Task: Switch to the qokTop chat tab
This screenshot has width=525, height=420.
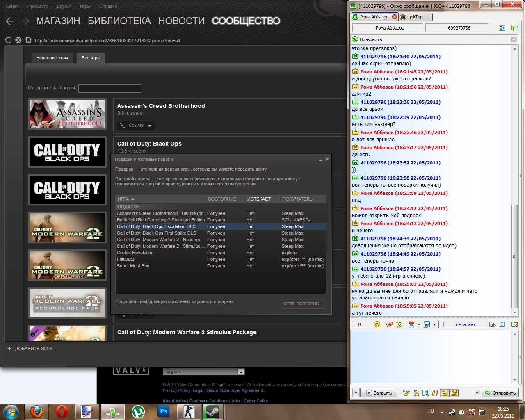Action: [x=415, y=17]
